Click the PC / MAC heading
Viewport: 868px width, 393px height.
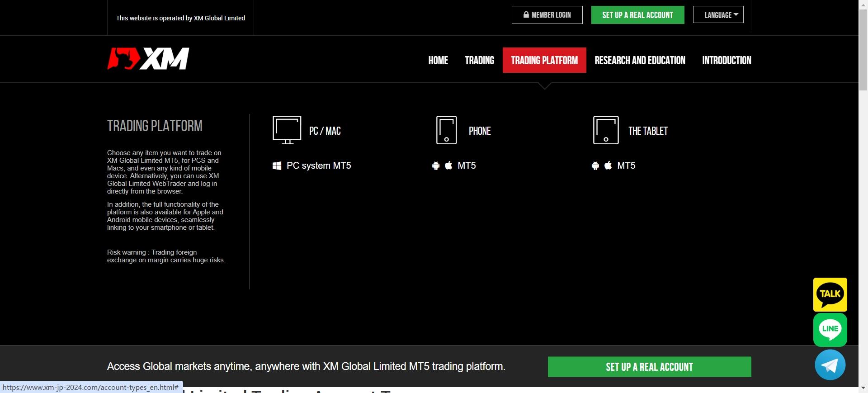tap(325, 131)
